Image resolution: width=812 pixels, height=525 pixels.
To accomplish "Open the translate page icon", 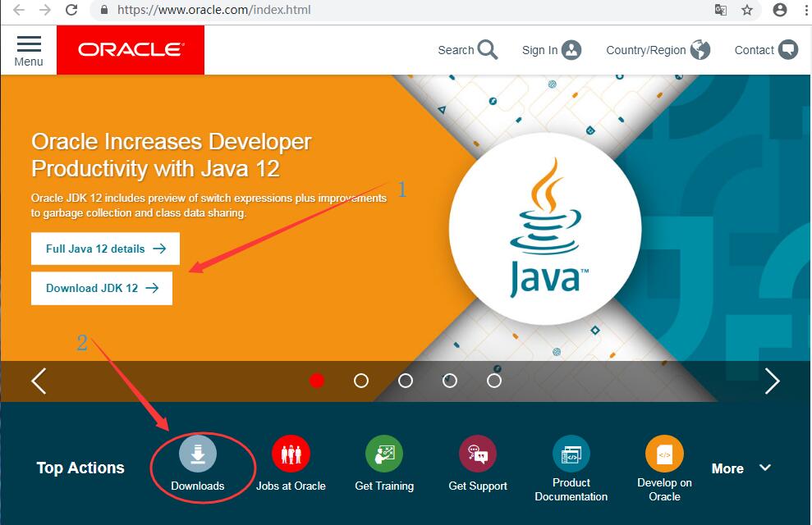I will (720, 10).
